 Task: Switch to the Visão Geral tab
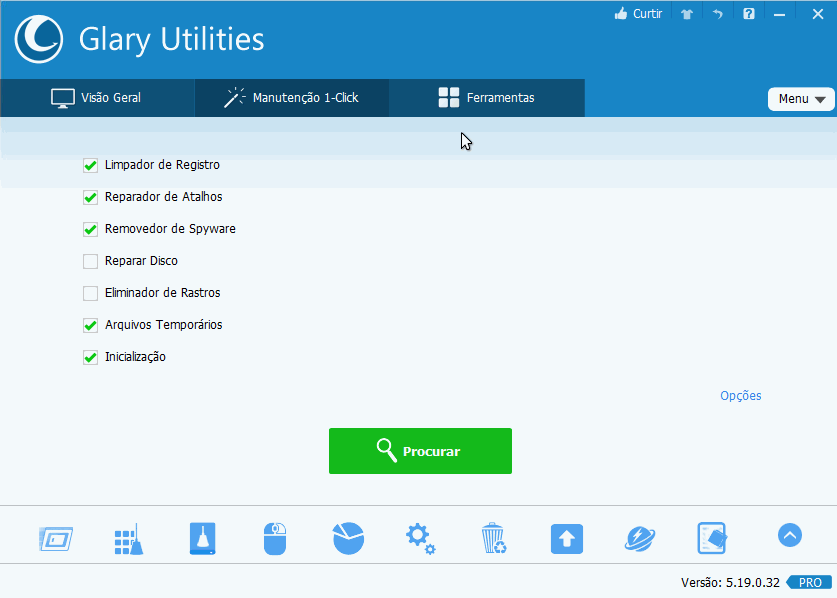(x=97, y=98)
